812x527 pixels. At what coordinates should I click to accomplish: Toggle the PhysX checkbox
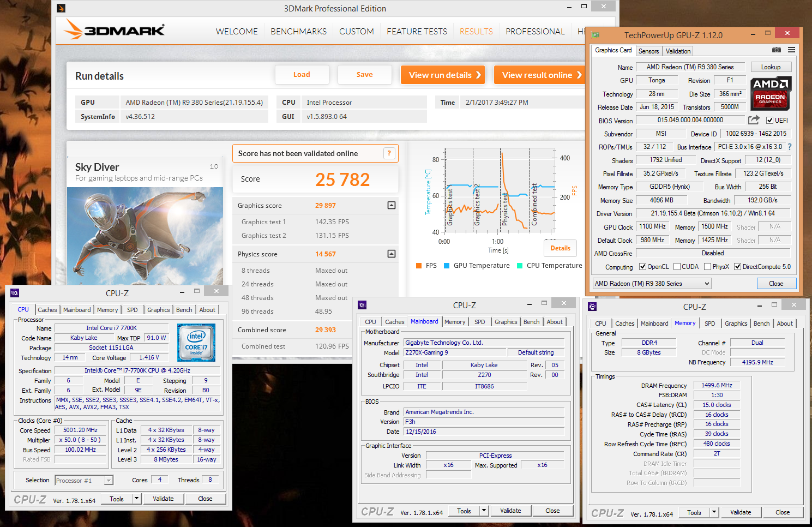707,267
